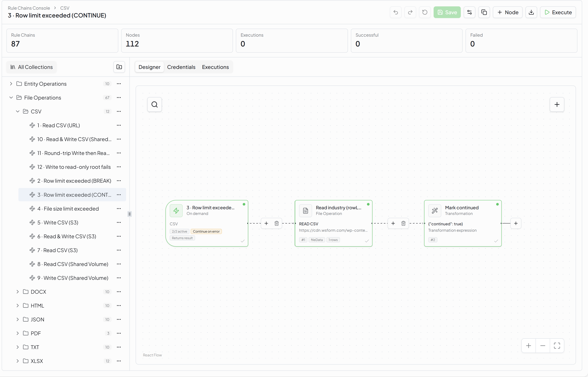Viewport: 588px width, 377px height.
Task: Switch to the Credentials tab
Action: [x=181, y=67]
